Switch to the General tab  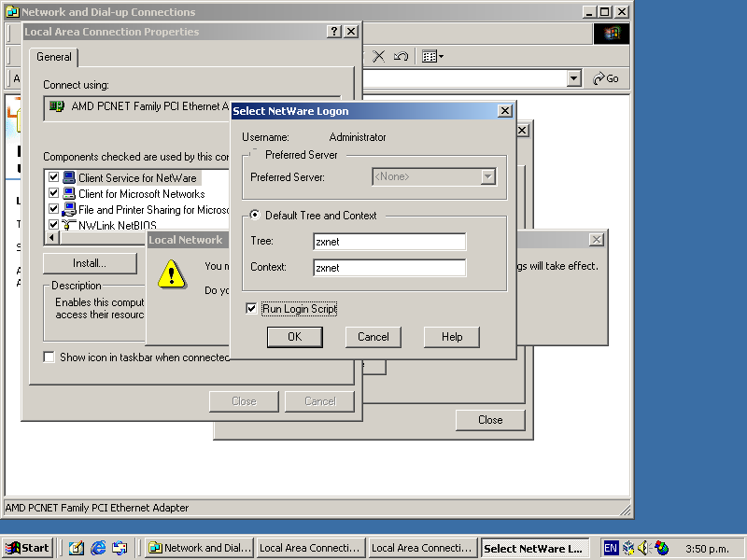click(x=54, y=57)
